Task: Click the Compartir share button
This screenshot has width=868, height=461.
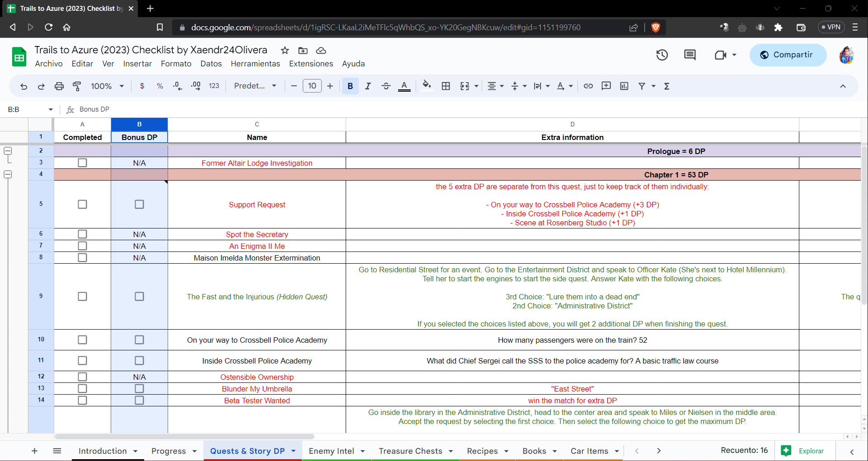Action: (788, 55)
